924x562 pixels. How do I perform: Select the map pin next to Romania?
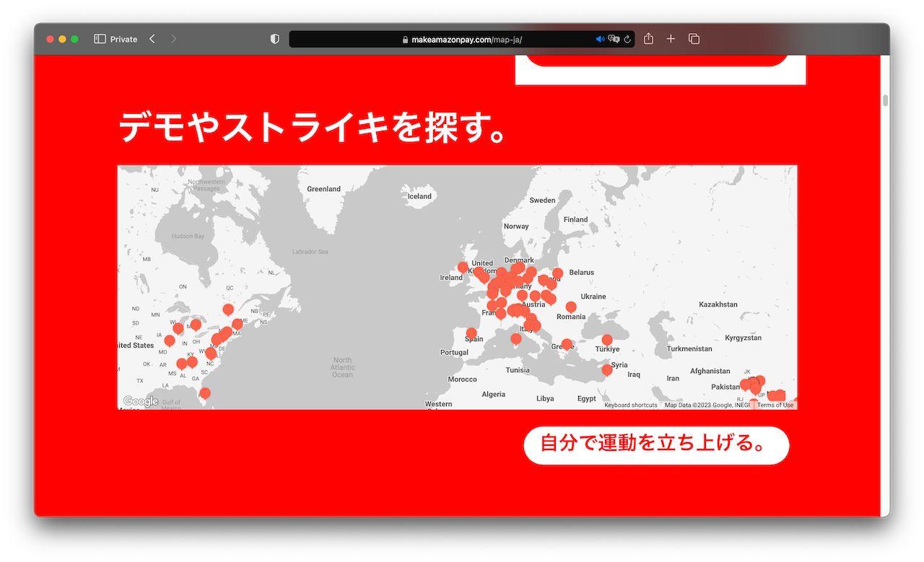(x=570, y=308)
